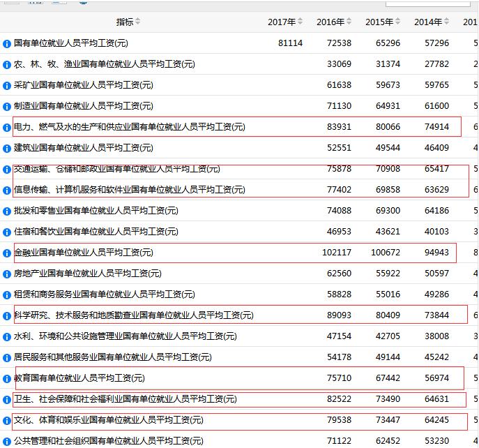Click info icon beside 国有单位就业人员平均工资 showing 81114
Image resolution: width=479 pixels, height=448 pixels.
7,44
